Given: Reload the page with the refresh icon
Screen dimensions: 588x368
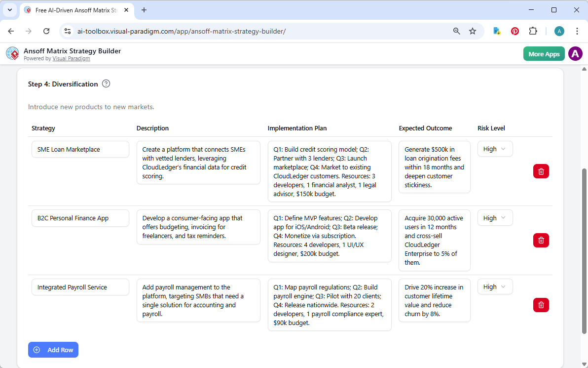Looking at the screenshot, I should [x=46, y=31].
